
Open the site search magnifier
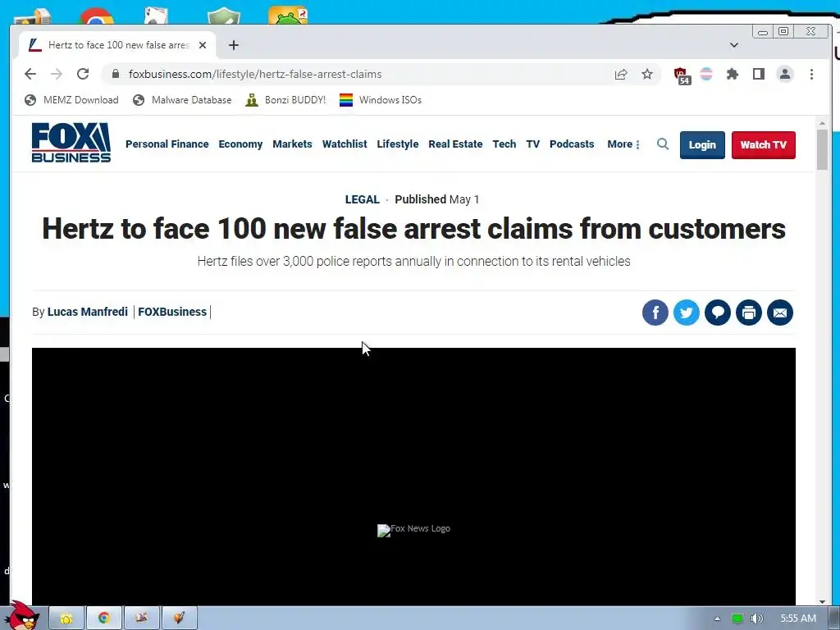pos(663,144)
